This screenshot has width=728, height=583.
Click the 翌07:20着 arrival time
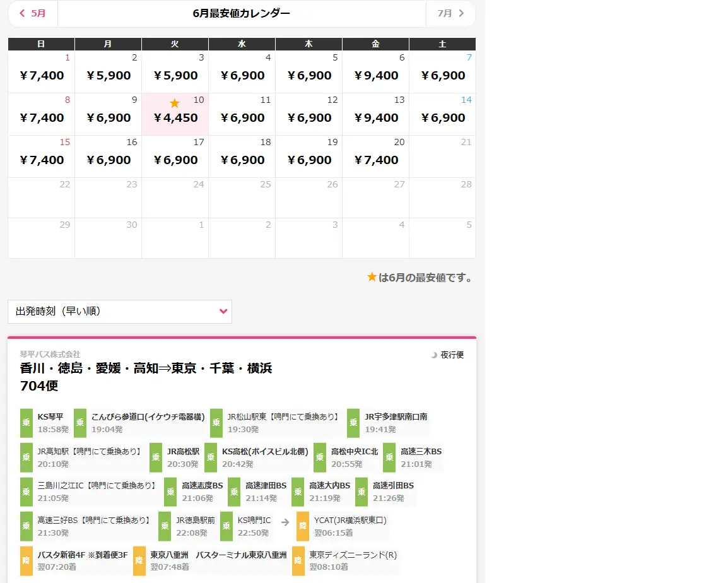[x=57, y=567]
